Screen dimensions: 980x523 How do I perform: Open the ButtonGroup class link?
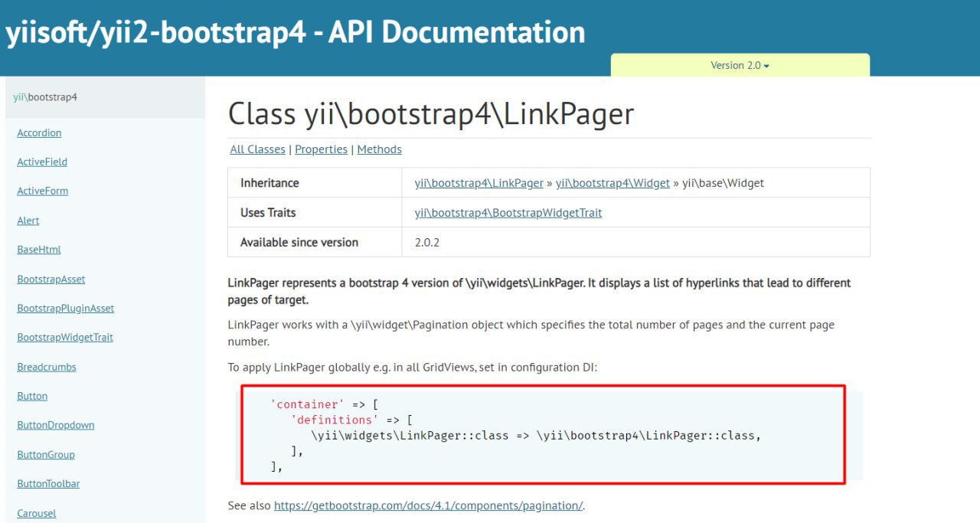(x=46, y=454)
